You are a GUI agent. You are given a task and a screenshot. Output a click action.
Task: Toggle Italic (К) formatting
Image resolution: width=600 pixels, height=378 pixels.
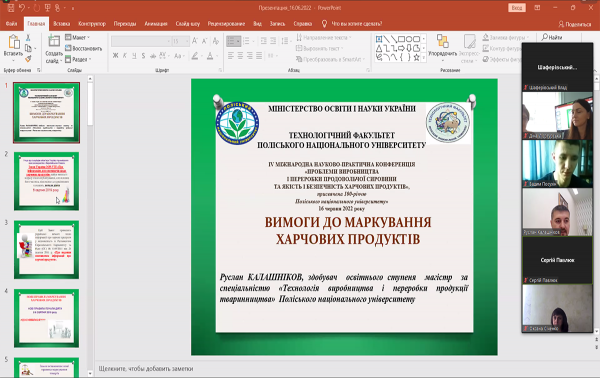click(x=125, y=56)
